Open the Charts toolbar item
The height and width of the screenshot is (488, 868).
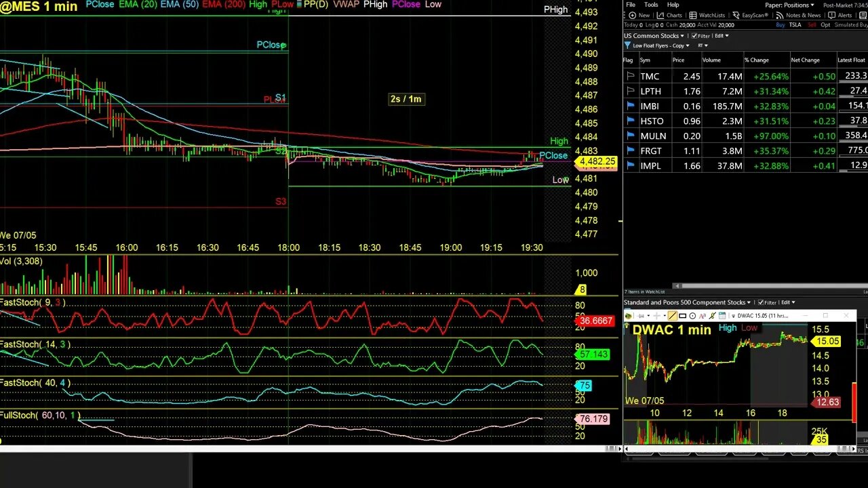[x=670, y=15]
